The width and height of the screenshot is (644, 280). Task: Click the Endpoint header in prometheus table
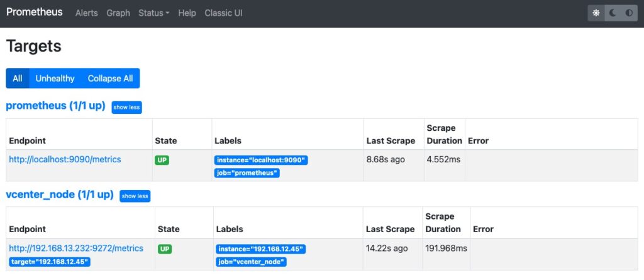(27, 140)
